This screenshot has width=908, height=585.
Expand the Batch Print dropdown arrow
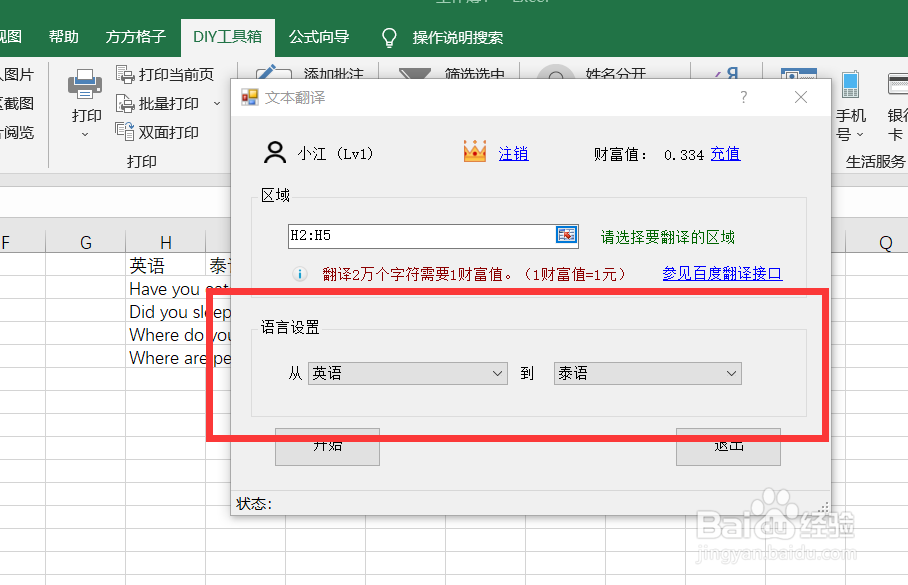[217, 104]
